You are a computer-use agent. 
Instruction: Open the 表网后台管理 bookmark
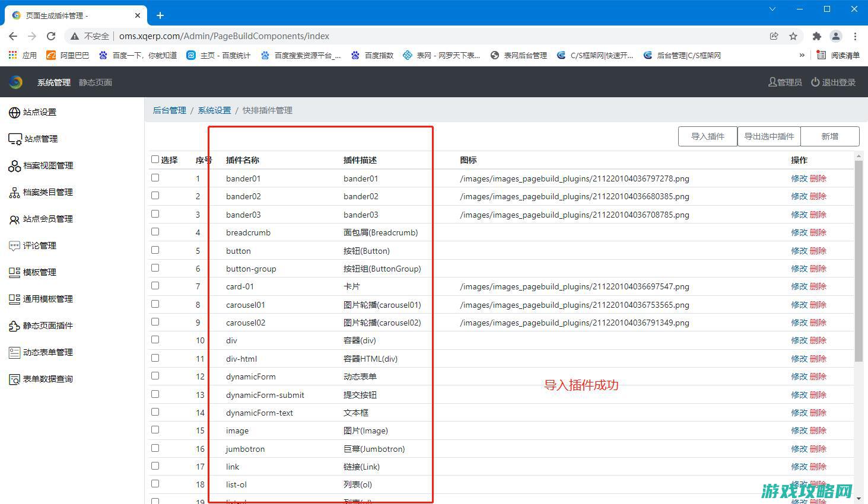(519, 55)
